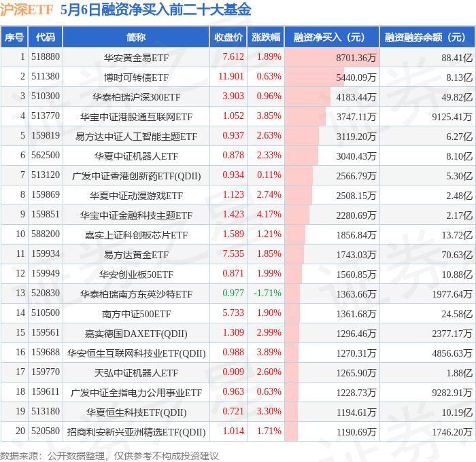Select fund name 华夏中证动漫游戏ETF
The width and height of the screenshot is (476, 462).
(x=136, y=196)
